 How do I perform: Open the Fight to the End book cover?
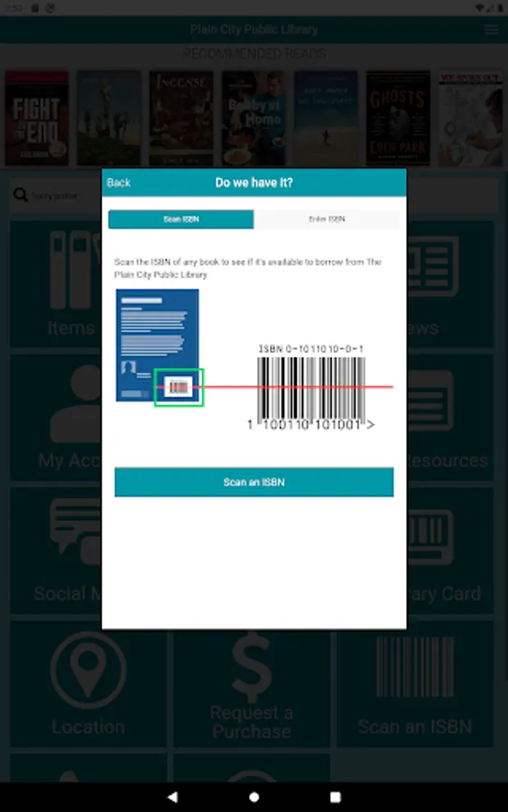coord(37,118)
